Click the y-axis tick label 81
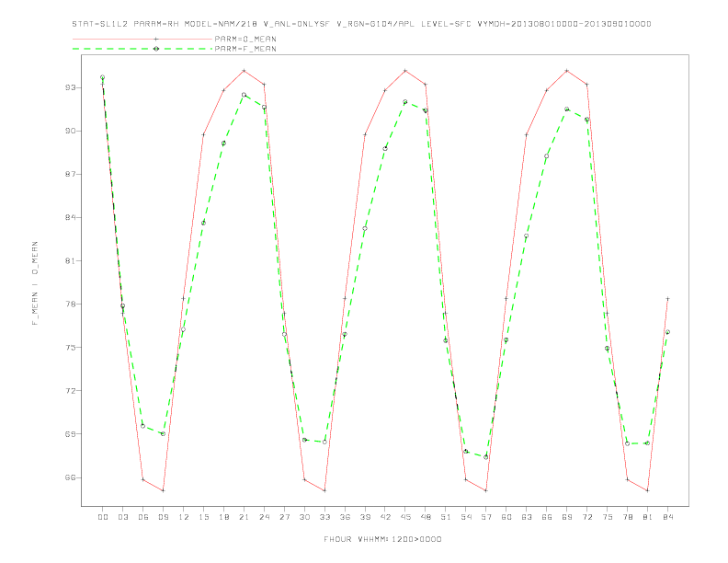The width and height of the screenshot is (728, 563). point(70,260)
